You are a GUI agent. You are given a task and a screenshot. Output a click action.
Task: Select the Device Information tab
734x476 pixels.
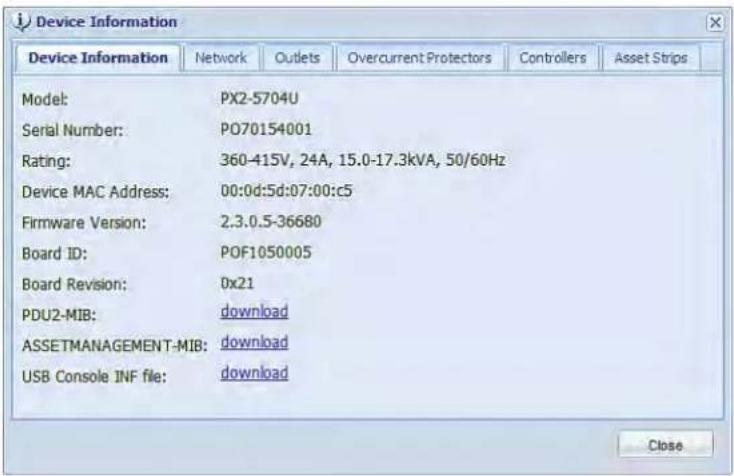[x=98, y=58]
